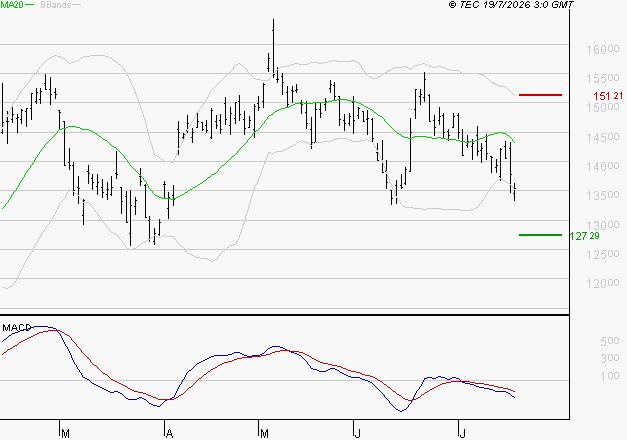The image size is (627, 440).
Task: Click the 125.00 price axis label
Action: coord(603,254)
